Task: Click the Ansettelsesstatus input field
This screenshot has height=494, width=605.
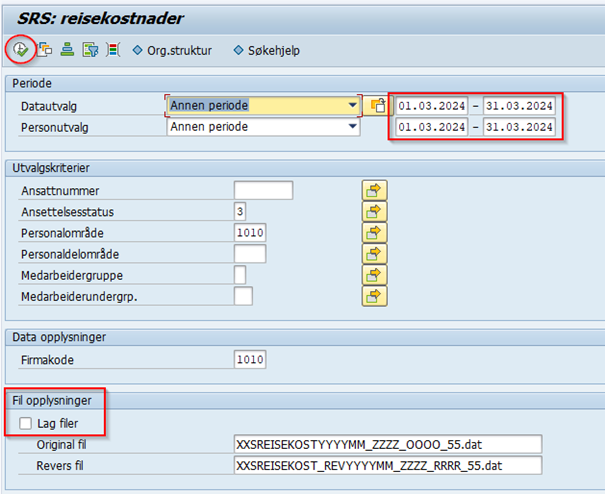Action: point(240,211)
